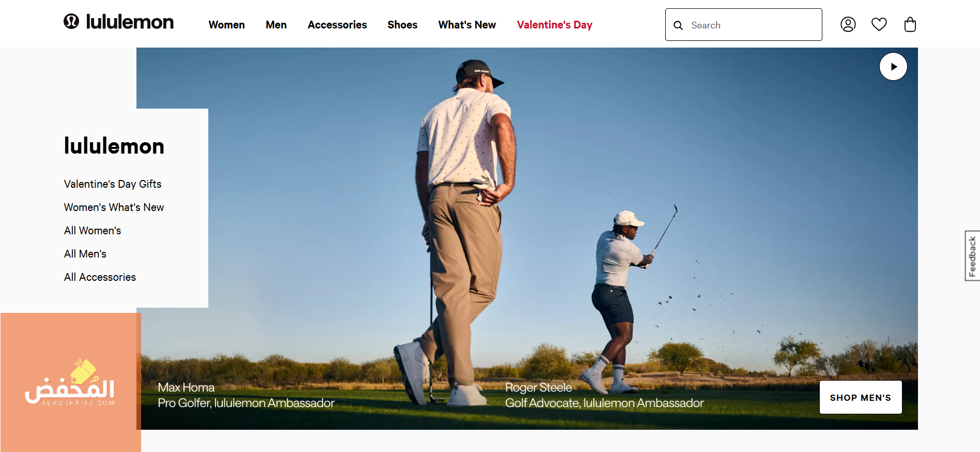The height and width of the screenshot is (452, 980).
Task: Open the Women menu
Action: [x=226, y=25]
